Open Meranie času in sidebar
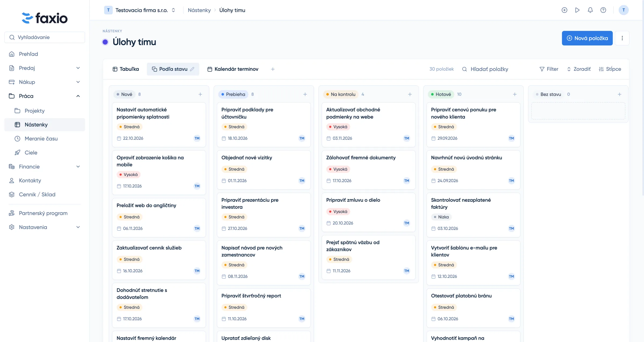Screen dimensions: 644x342 (x=45, y=139)
